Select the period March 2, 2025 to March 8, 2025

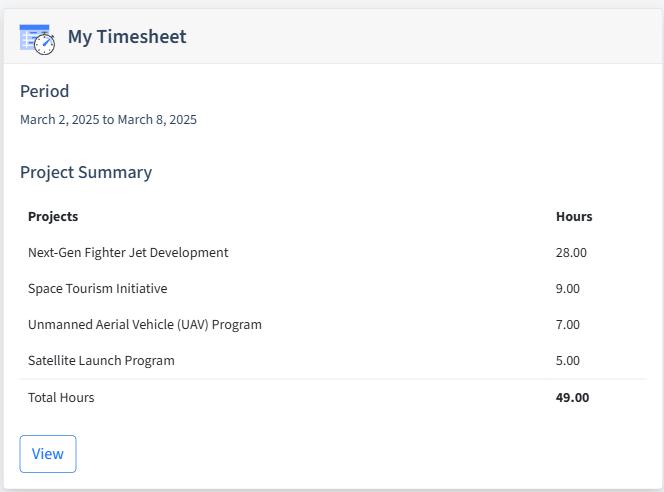[x=108, y=119]
